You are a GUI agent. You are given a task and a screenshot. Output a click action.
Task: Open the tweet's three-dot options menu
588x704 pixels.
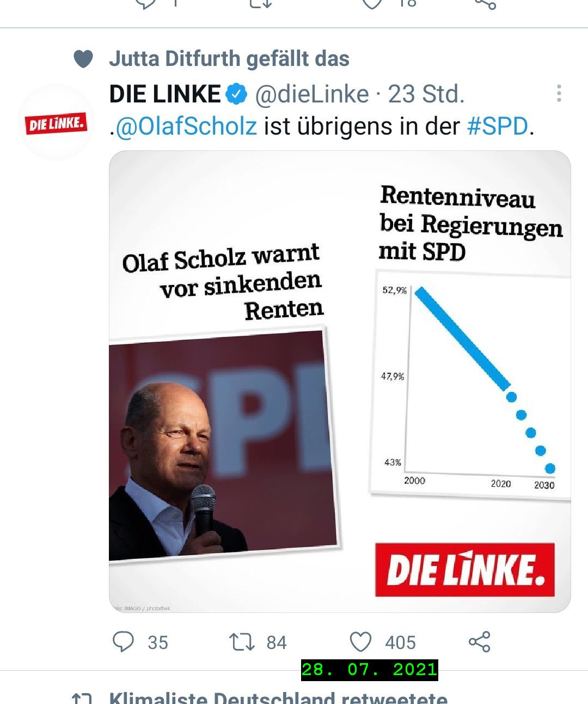tap(559, 94)
